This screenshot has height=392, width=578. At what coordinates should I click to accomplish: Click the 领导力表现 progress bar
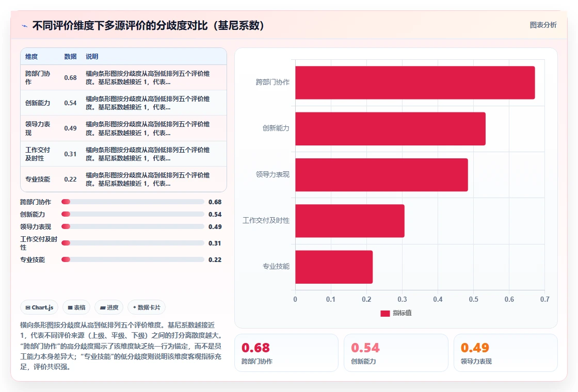click(133, 226)
